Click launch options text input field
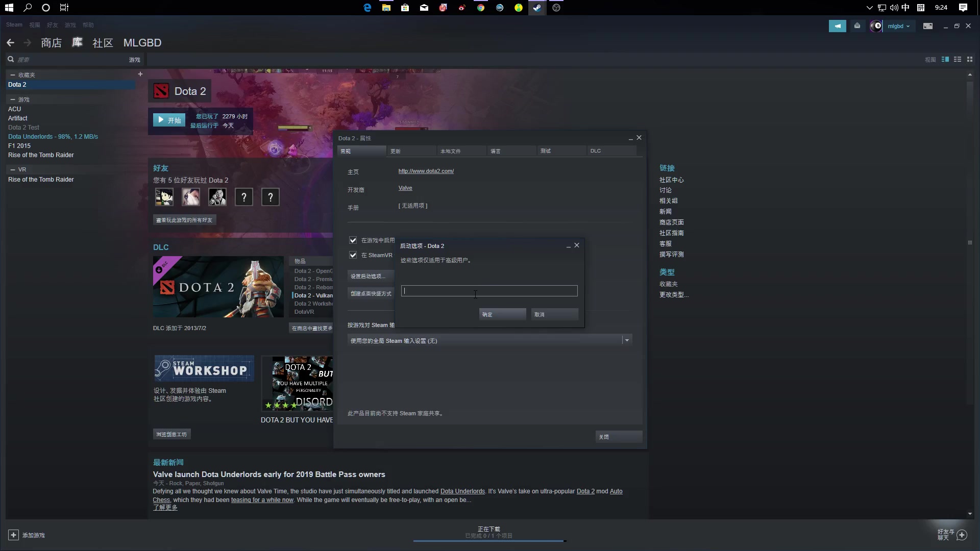The width and height of the screenshot is (980, 551). (x=489, y=291)
